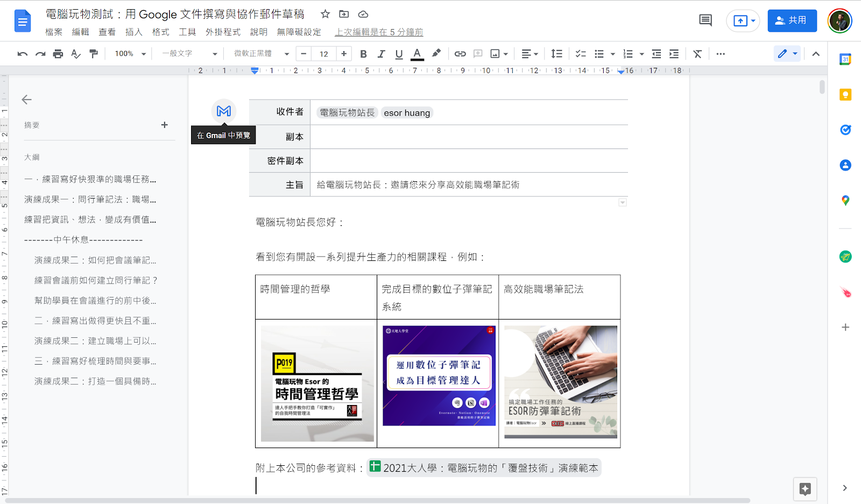Add a summary with the plus button
Image resolution: width=861 pixels, height=504 pixels.
[165, 125]
